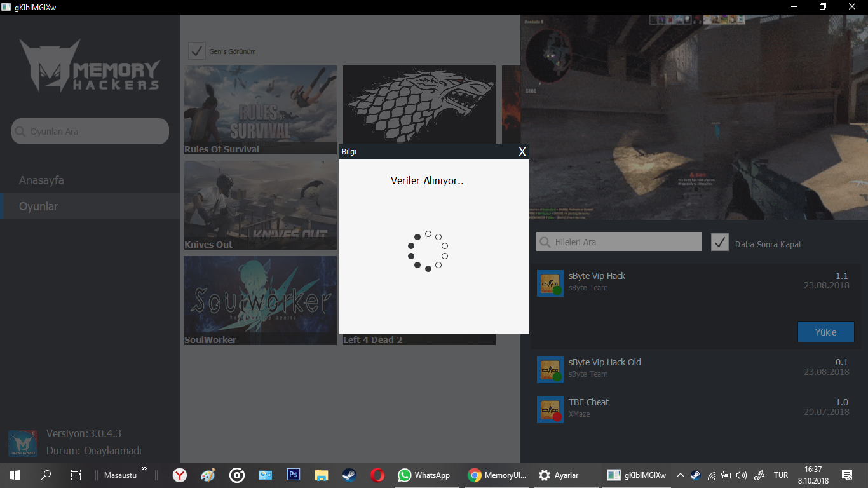Click the Oyunları Ara search field
The image size is (868, 488).
tap(90, 132)
